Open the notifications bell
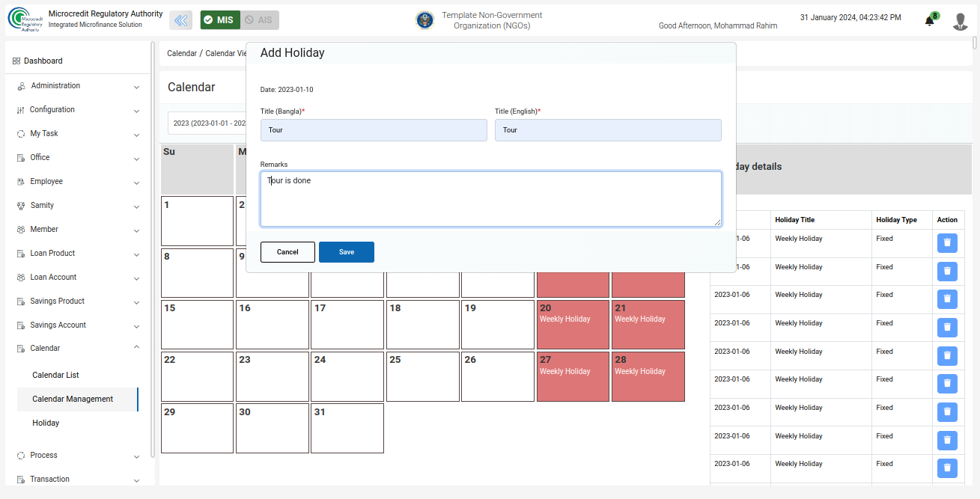980x499 pixels. click(930, 20)
